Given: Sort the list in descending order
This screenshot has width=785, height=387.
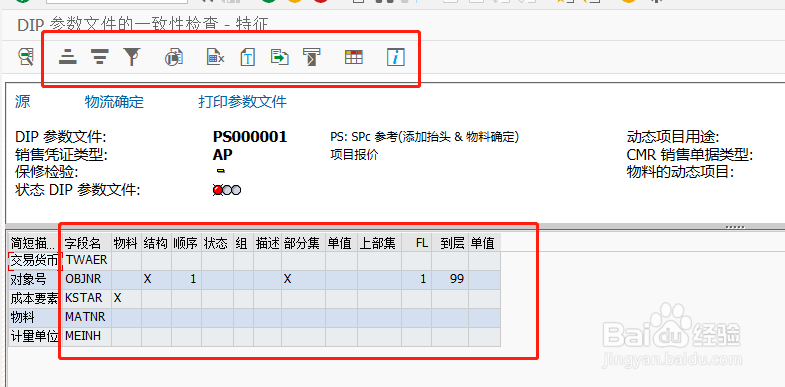Looking at the screenshot, I should [101, 57].
